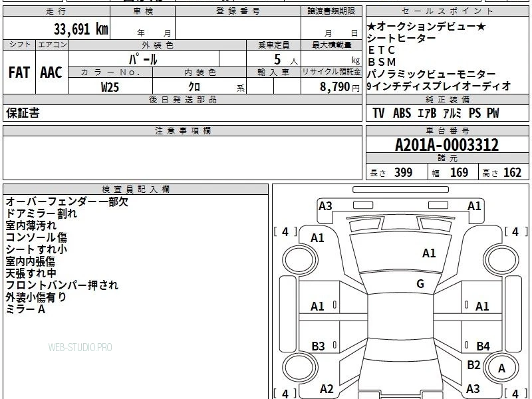Click inspector note ドアミラー割れ
This screenshot has height=399, width=532.
tap(41, 213)
